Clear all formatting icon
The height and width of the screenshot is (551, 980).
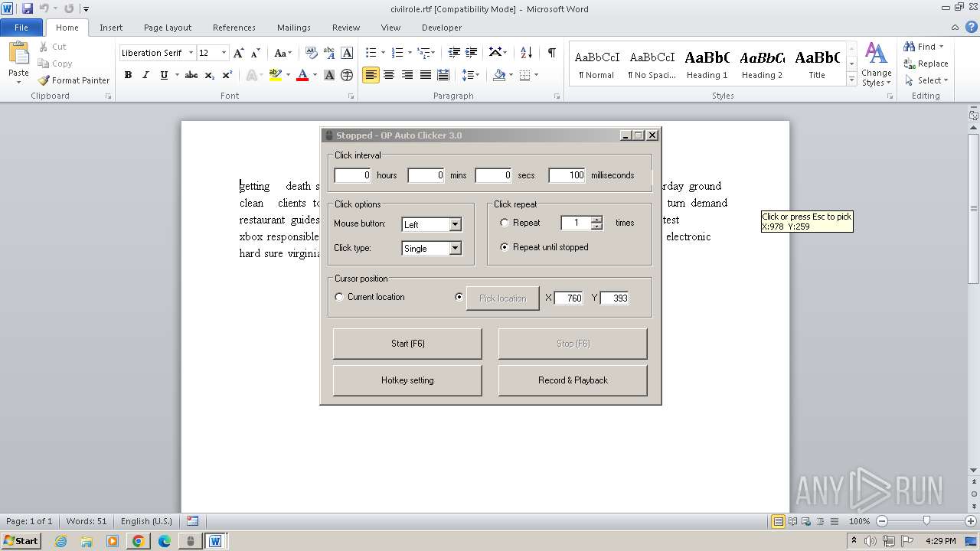pyautogui.click(x=311, y=53)
